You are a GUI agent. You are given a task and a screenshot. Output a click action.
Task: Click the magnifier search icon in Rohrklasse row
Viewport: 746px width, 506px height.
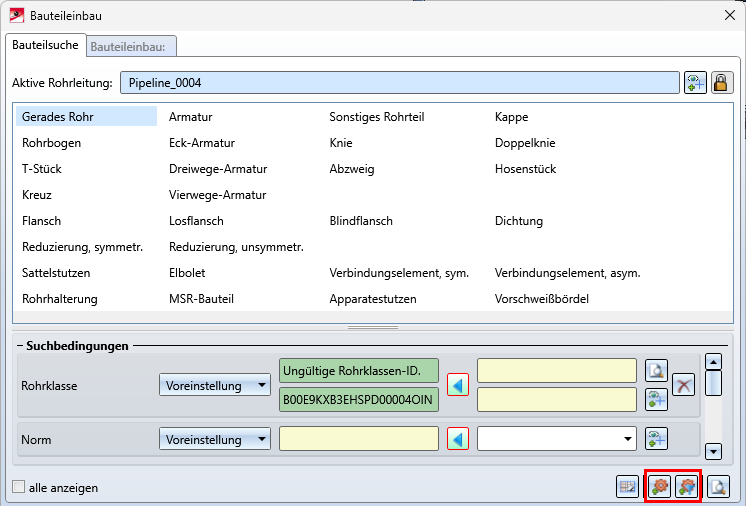656,371
